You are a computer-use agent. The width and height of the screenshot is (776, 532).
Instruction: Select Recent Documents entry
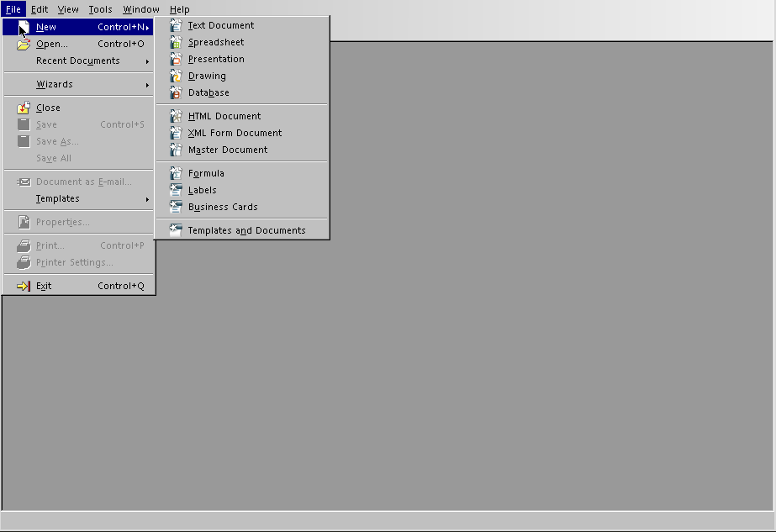pyautogui.click(x=78, y=61)
